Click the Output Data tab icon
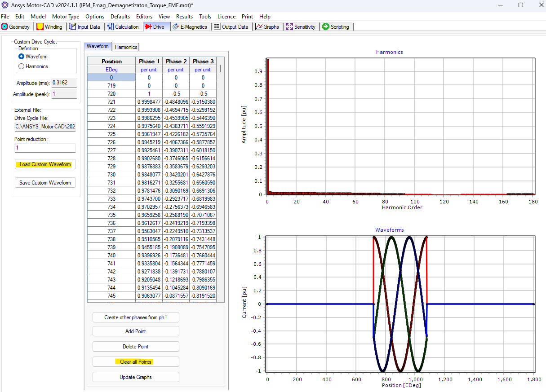546x392 pixels. point(217,27)
